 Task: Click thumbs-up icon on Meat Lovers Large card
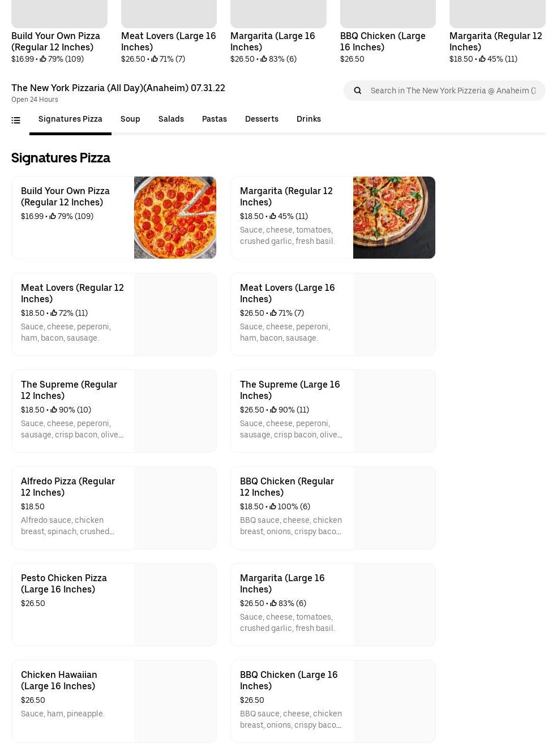point(273,313)
